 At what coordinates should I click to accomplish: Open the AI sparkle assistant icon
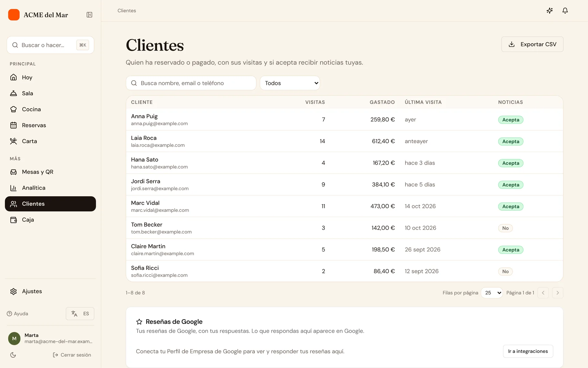(550, 11)
